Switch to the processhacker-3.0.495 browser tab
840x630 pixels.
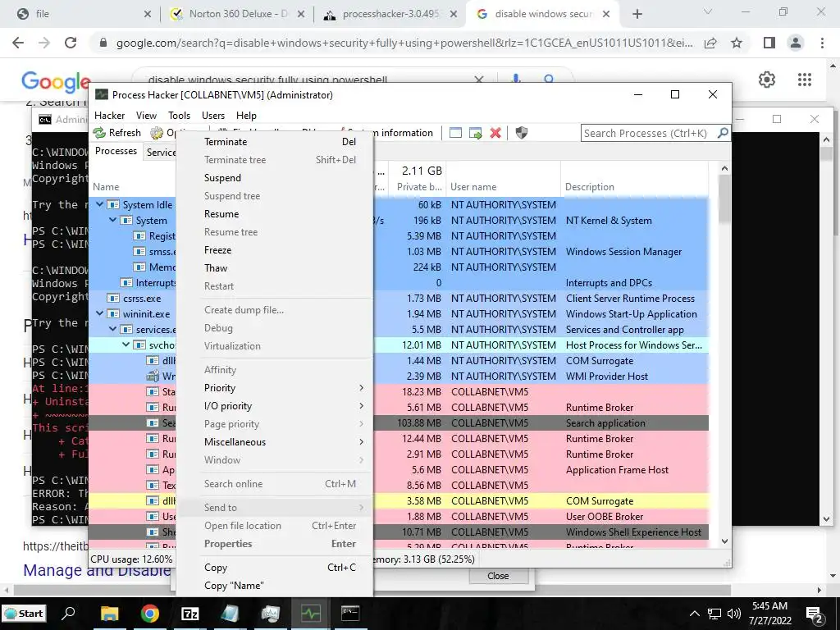click(391, 14)
